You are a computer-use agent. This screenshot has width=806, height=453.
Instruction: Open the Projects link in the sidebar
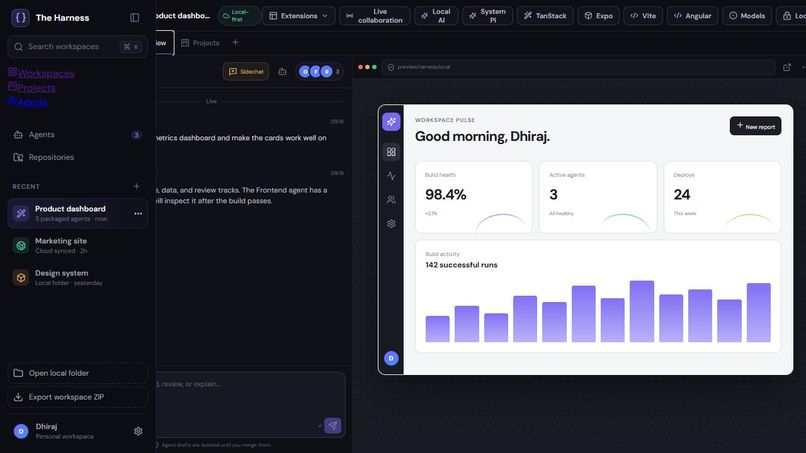tap(32, 87)
